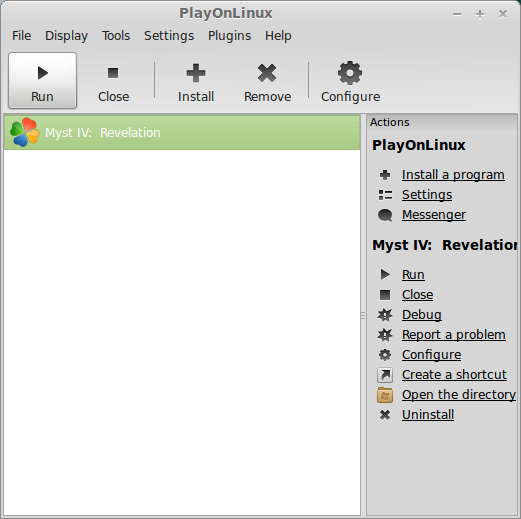This screenshot has width=521, height=519.
Task: Click the Run toolbar button
Action: (x=42, y=80)
